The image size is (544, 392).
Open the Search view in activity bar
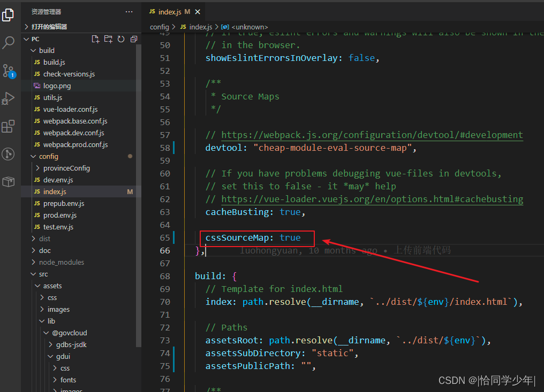(x=8, y=43)
